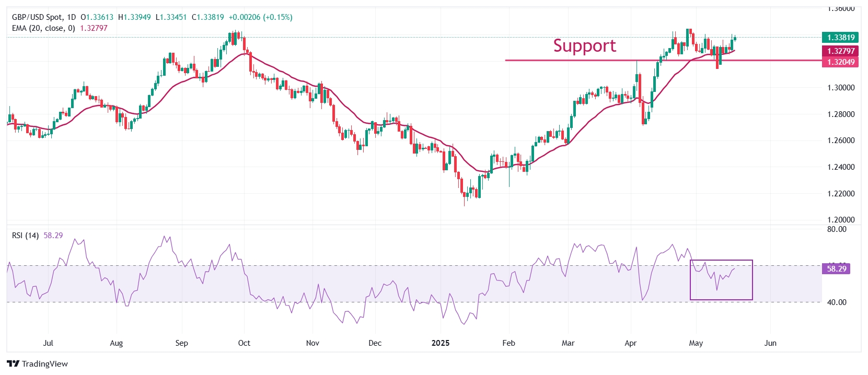The image size is (868, 375).
Task: Click the TradingView logo icon
Action: (13, 364)
